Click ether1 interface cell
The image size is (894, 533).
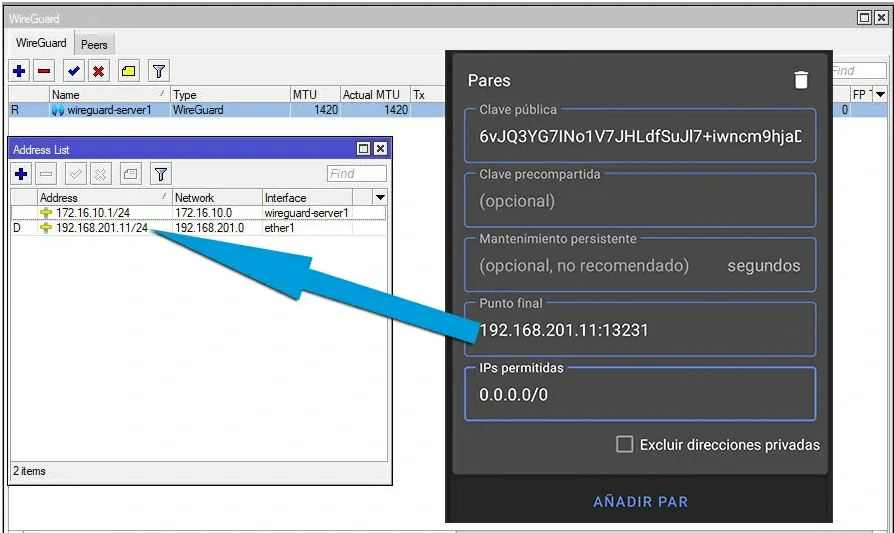(279, 228)
